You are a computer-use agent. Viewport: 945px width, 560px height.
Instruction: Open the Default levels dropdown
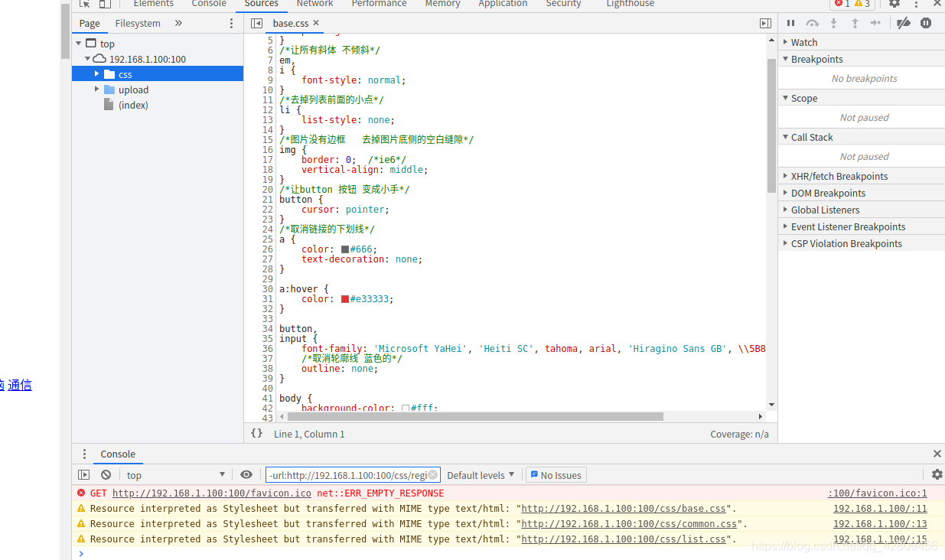(x=481, y=475)
